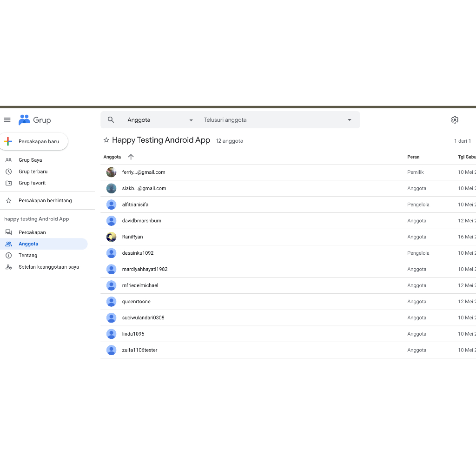Viewport: 476px width, 476px height.
Task: Switch to the Percakapan section
Action: coord(32,232)
